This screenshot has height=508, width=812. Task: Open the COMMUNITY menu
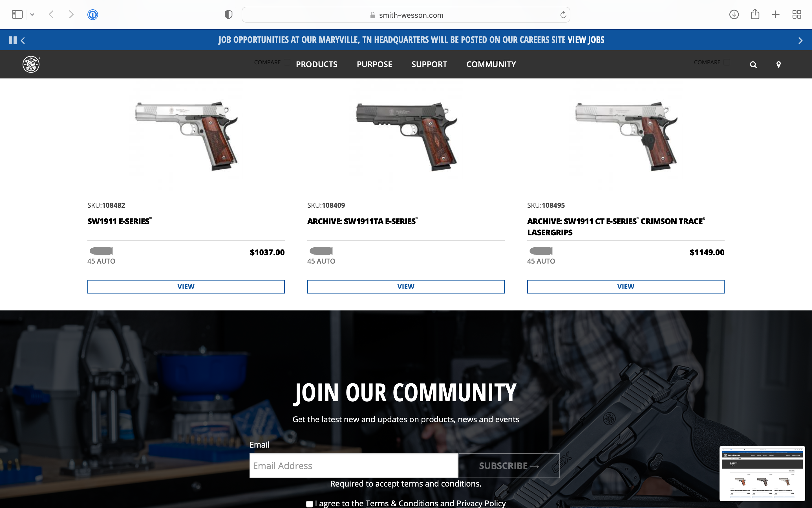(491, 64)
